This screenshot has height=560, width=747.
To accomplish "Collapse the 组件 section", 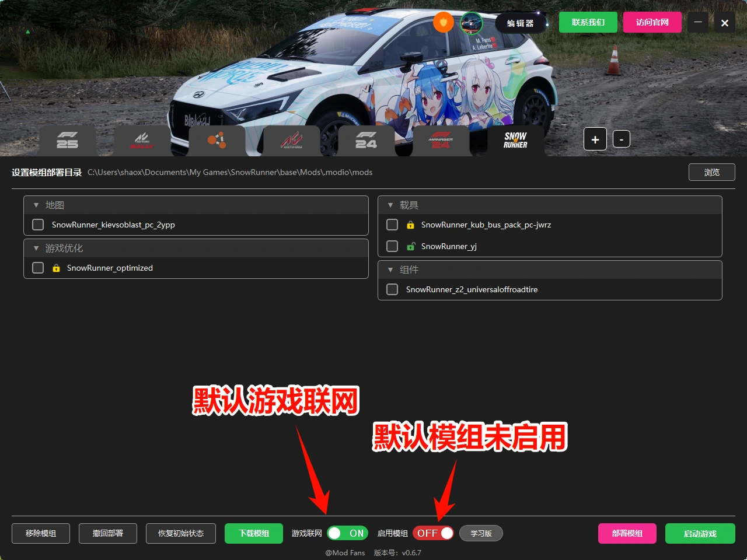I will pos(390,269).
